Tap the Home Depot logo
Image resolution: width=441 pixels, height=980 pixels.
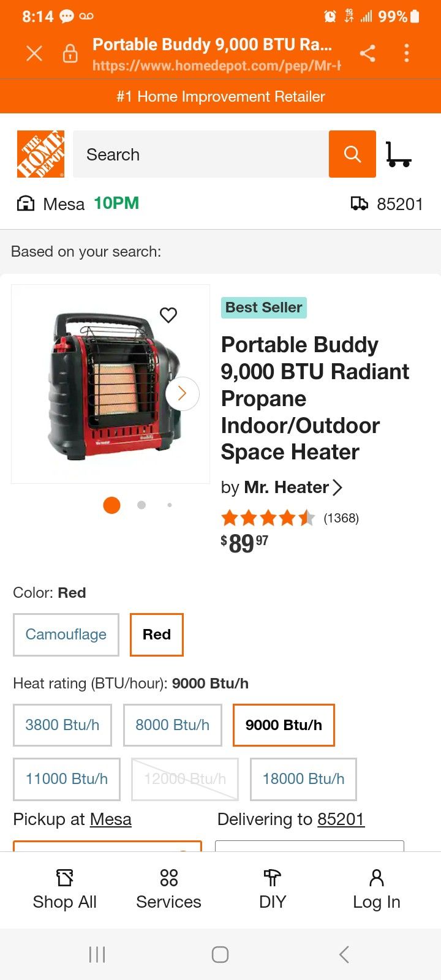pos(40,154)
